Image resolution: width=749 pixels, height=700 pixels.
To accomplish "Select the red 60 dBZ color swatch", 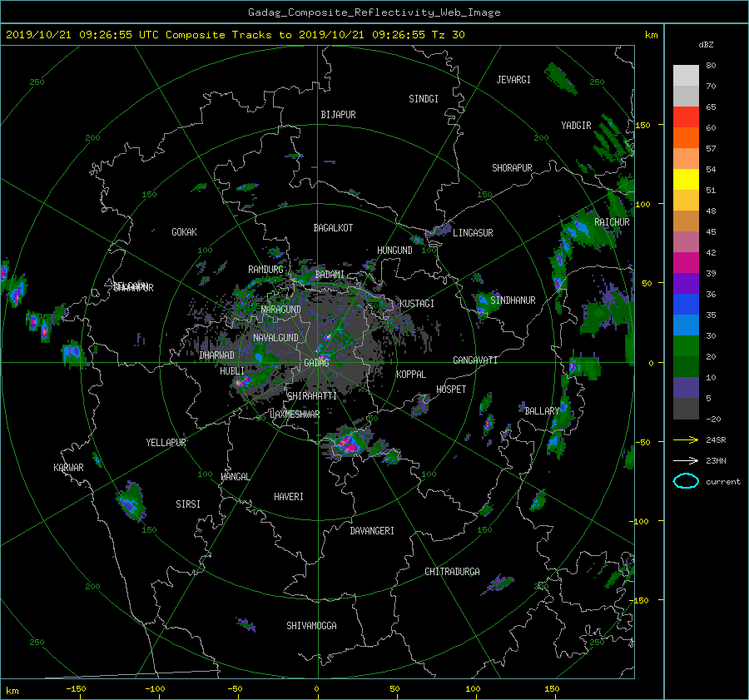I will coord(686,117).
